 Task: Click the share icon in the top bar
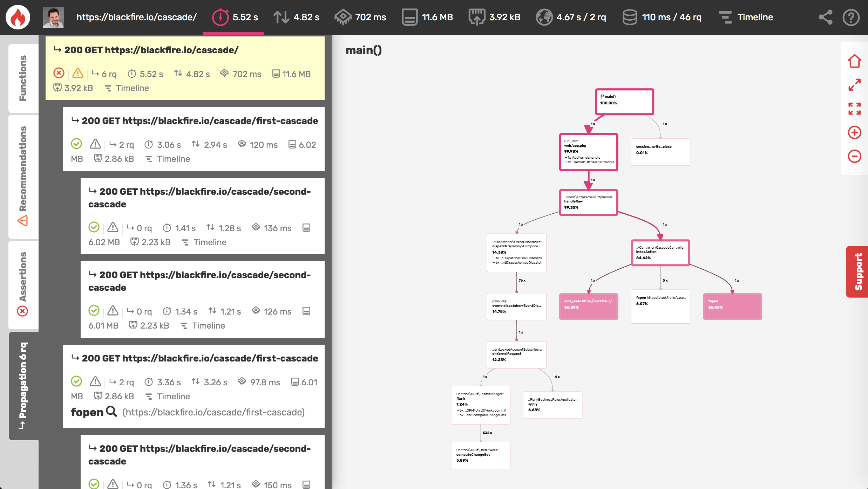825,17
